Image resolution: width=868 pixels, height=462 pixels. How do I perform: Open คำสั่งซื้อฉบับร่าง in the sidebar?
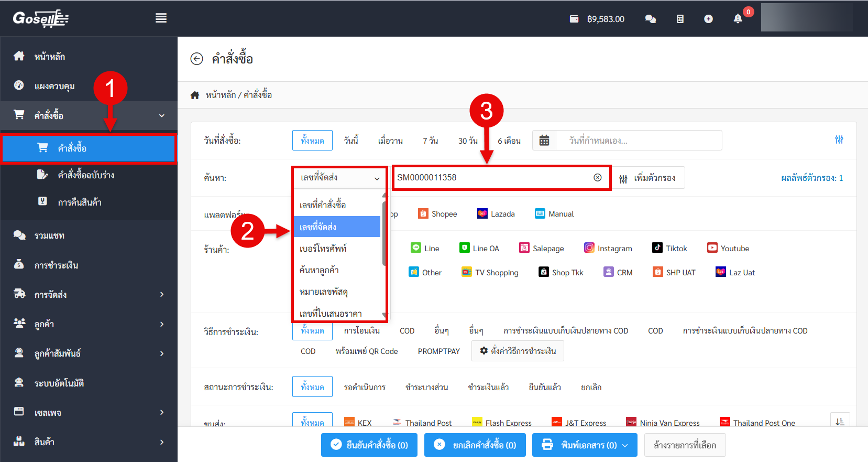pos(86,175)
